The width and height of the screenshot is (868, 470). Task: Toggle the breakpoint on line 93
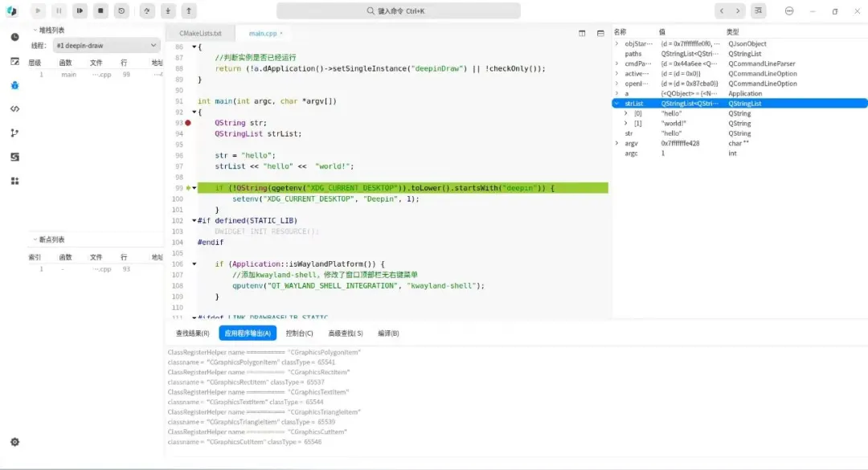click(x=188, y=123)
